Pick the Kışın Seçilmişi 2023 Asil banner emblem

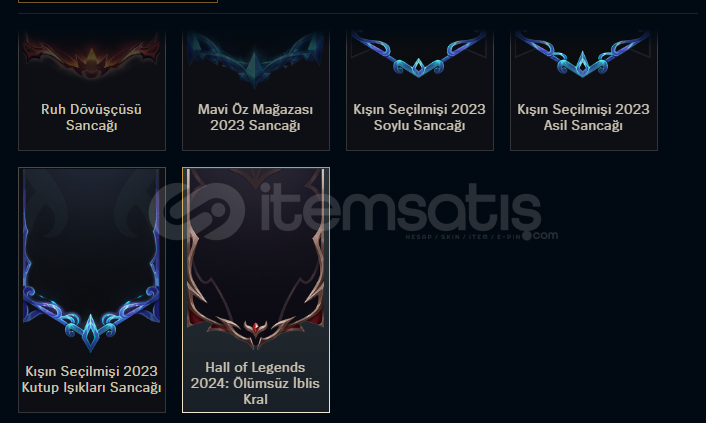(583, 54)
